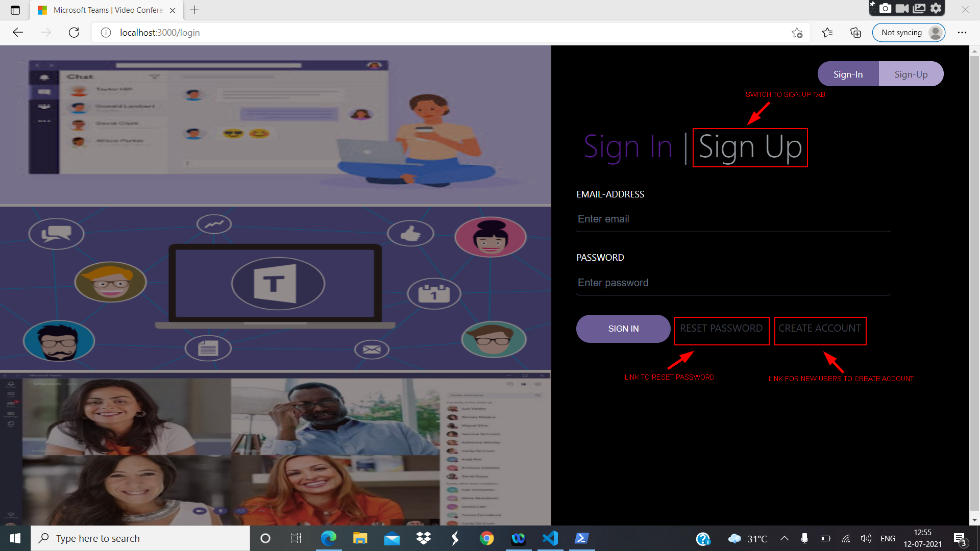The image size is (980, 551).
Task: Focus the Enter email input field
Action: [733, 219]
